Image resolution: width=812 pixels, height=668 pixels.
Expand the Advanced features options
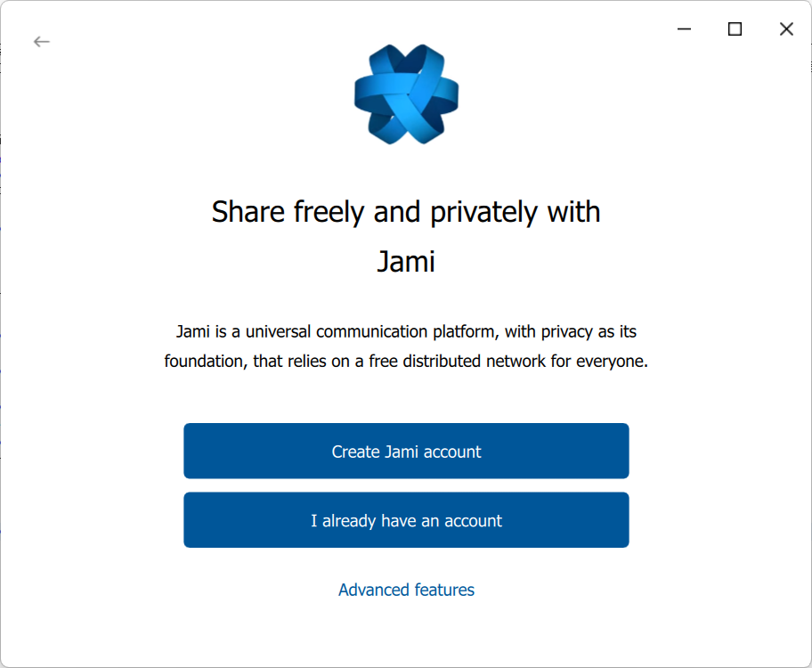click(x=406, y=590)
